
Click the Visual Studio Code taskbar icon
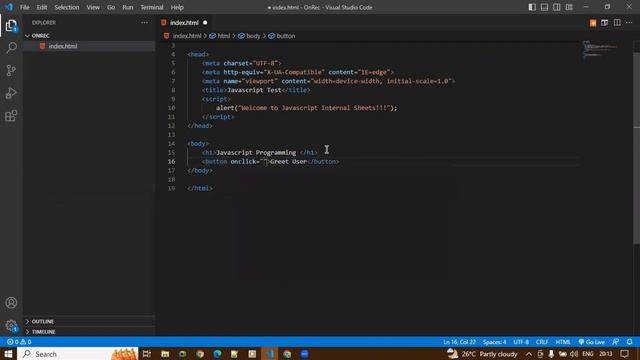tap(270, 354)
